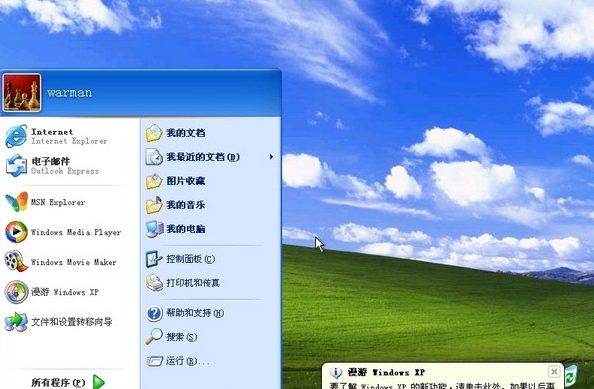Image resolution: width=594 pixels, height=389 pixels.
Task: Click the MSN Explorer butterfly icon
Action: [x=17, y=202]
